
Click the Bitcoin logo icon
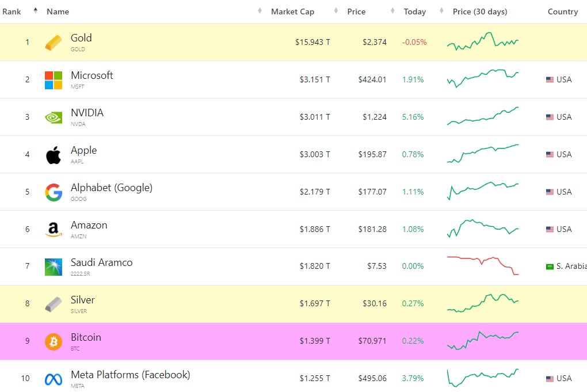click(x=53, y=341)
